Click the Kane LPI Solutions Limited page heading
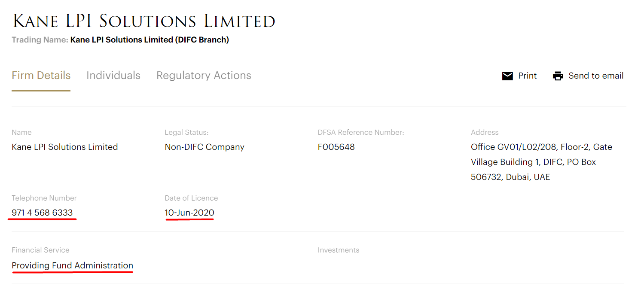The height and width of the screenshot is (286, 644). (144, 21)
